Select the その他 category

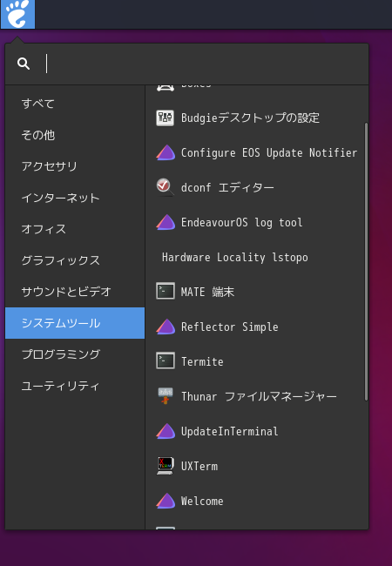75,135
